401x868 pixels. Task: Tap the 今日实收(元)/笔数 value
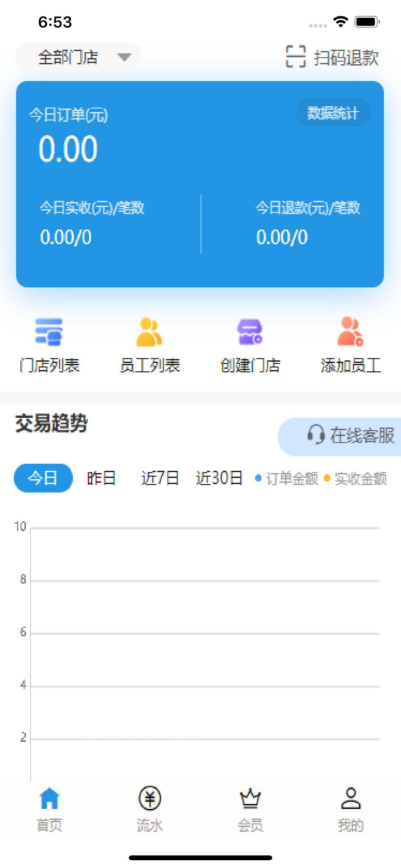point(66,237)
